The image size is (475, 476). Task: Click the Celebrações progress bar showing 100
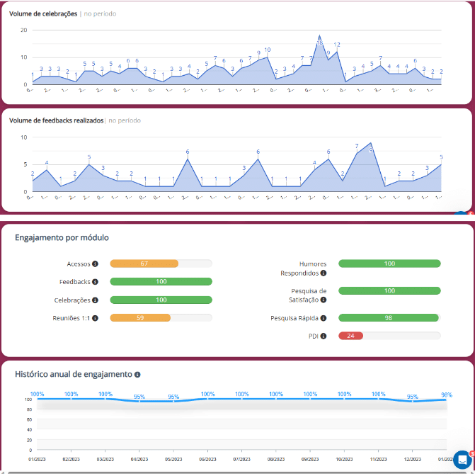(x=161, y=300)
